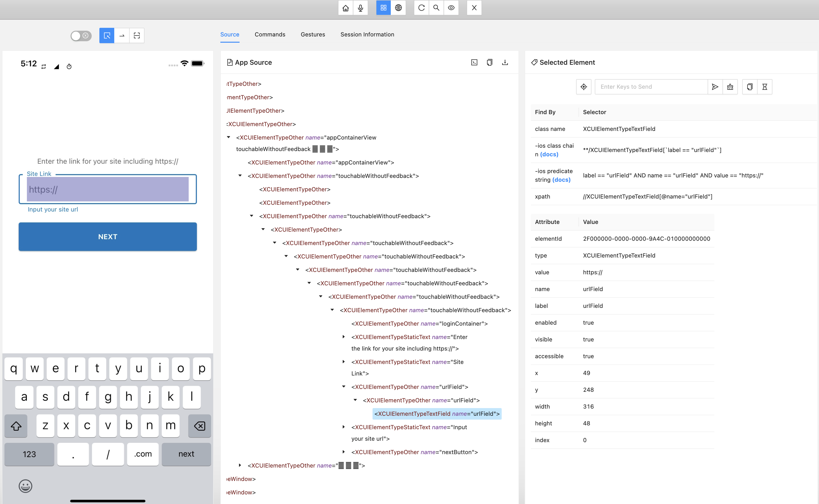819x504 pixels.
Task: Copy selected element attributes via copy icon
Action: 749,87
